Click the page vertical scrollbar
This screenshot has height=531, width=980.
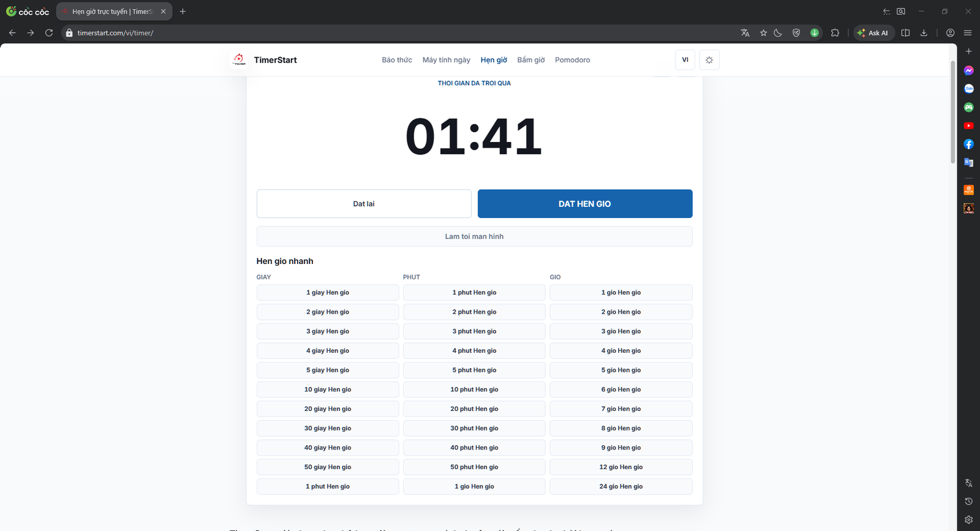952,112
